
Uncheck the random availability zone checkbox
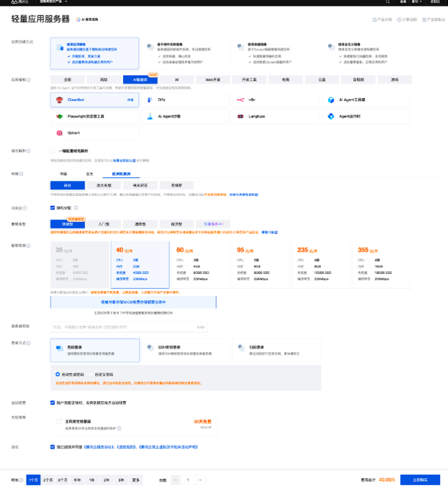(53, 208)
